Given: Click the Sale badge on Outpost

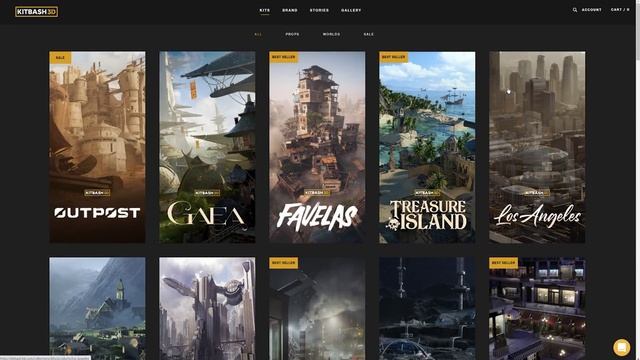Looking at the screenshot, I should [x=60, y=58].
